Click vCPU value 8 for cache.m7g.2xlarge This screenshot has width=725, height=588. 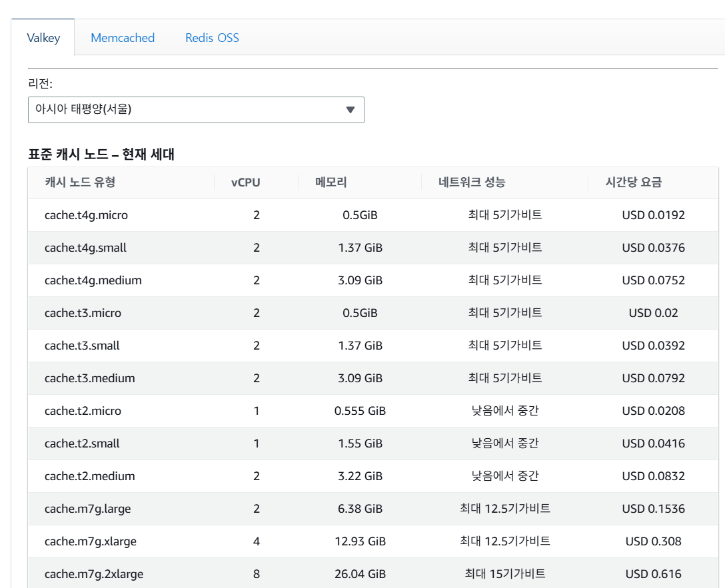coord(257,574)
